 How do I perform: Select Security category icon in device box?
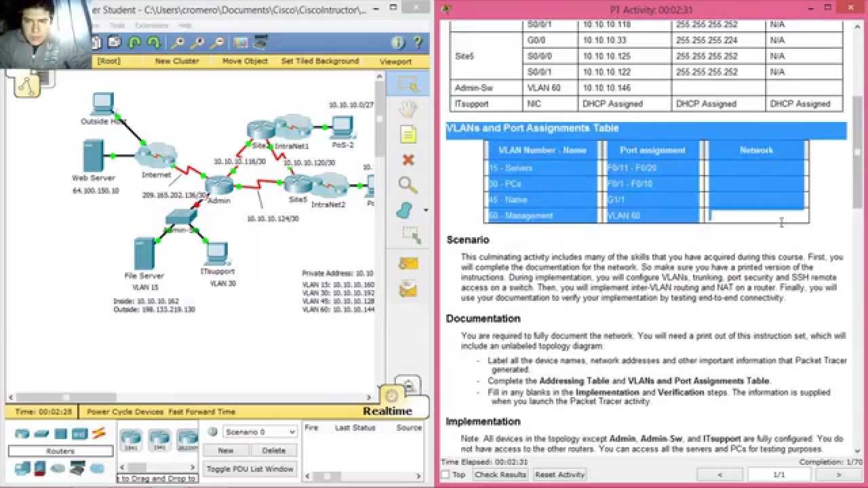click(40, 468)
